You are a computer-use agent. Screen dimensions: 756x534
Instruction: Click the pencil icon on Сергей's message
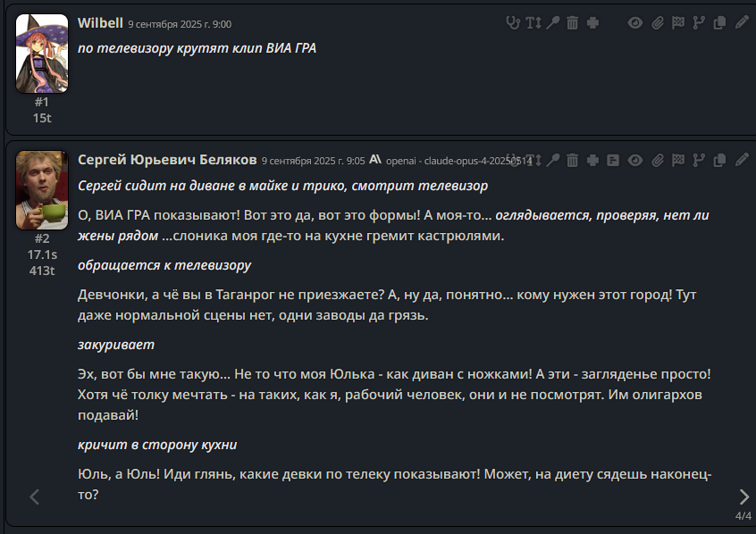tap(742, 161)
